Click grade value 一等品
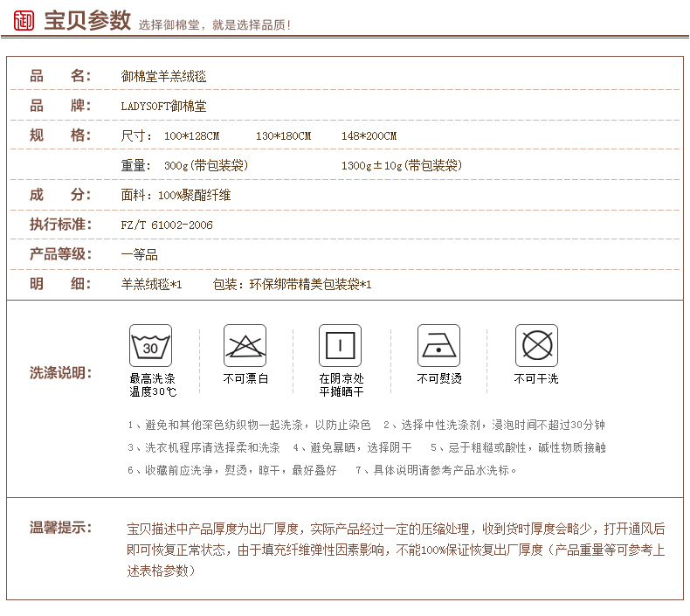 [x=140, y=254]
